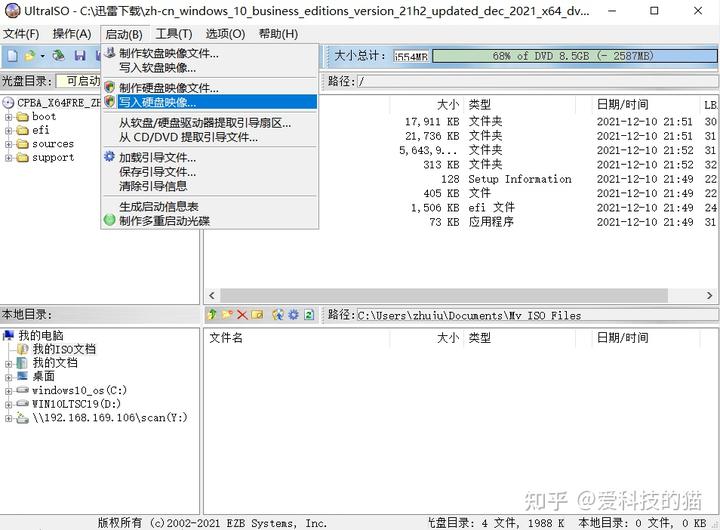
Task: Click the sources folder icon in tree
Action: click(x=22, y=144)
